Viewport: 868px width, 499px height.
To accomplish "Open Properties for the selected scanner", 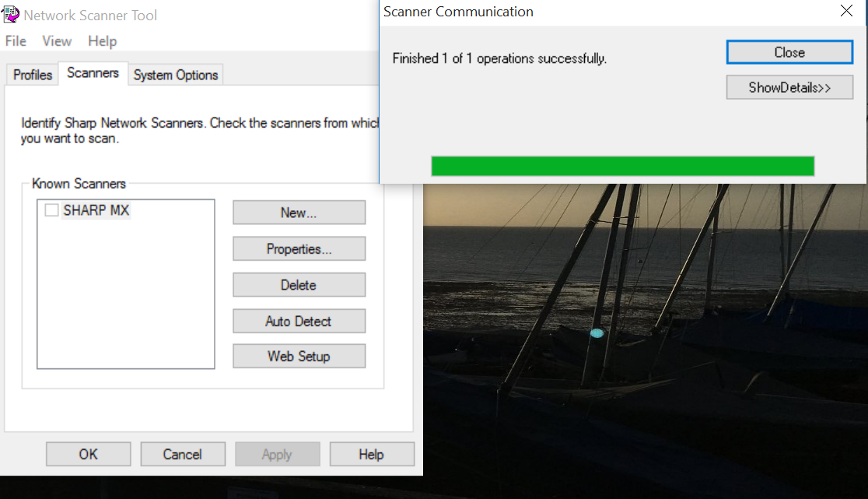I will click(x=299, y=248).
